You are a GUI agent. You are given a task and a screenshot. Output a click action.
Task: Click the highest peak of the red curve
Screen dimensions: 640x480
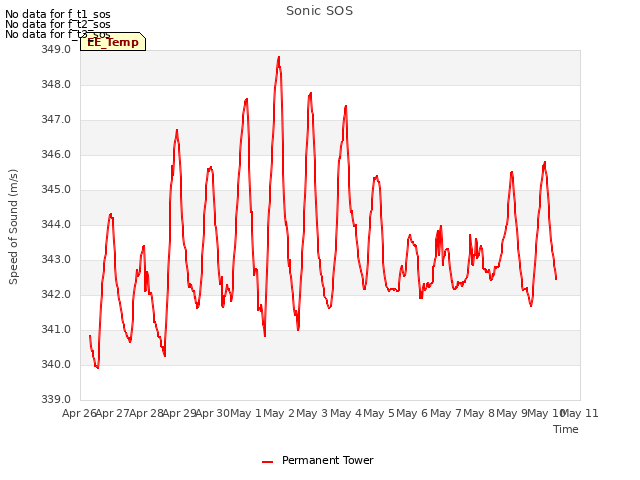pyautogui.click(x=279, y=57)
